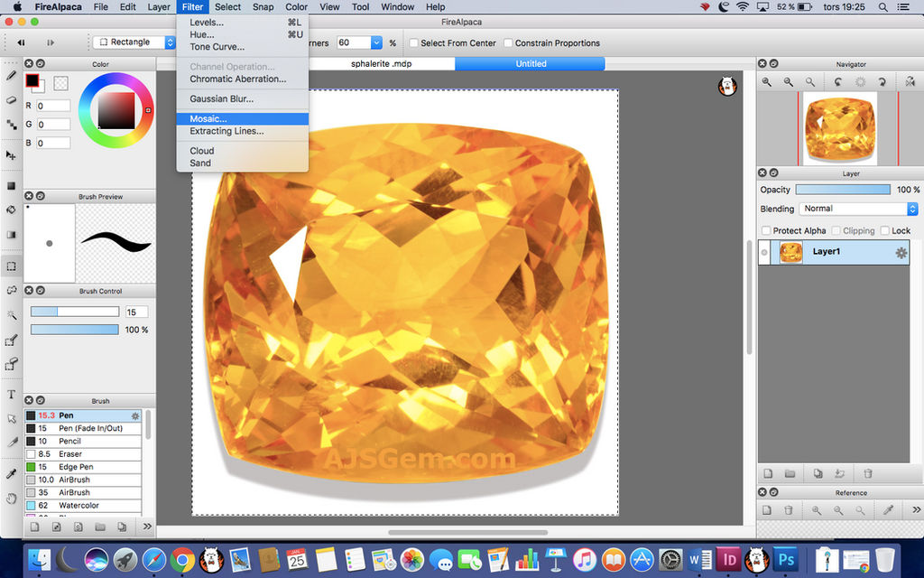The width and height of the screenshot is (924, 578).
Task: Flip the view in Navigator panel
Action: [x=910, y=82]
